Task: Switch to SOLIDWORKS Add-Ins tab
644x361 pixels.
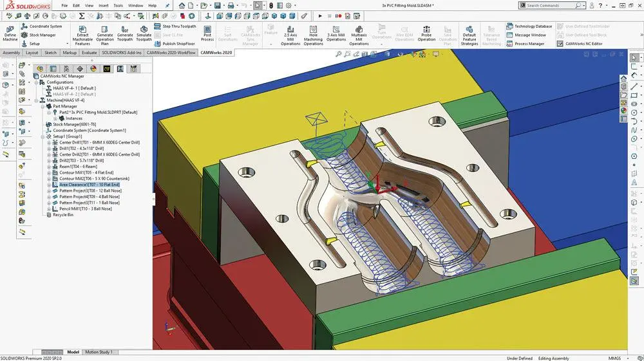Action: click(x=122, y=53)
